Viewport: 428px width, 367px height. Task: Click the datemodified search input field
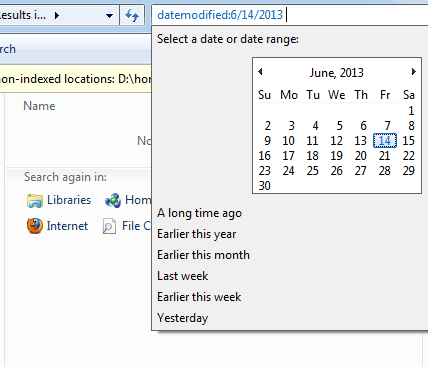pos(290,15)
